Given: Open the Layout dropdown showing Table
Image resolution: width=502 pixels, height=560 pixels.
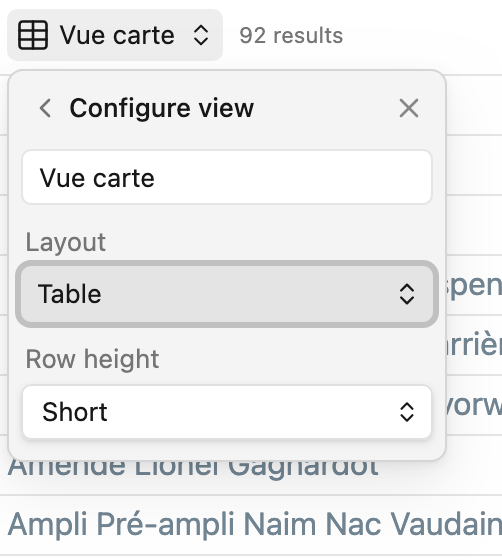Looking at the screenshot, I should [227, 294].
